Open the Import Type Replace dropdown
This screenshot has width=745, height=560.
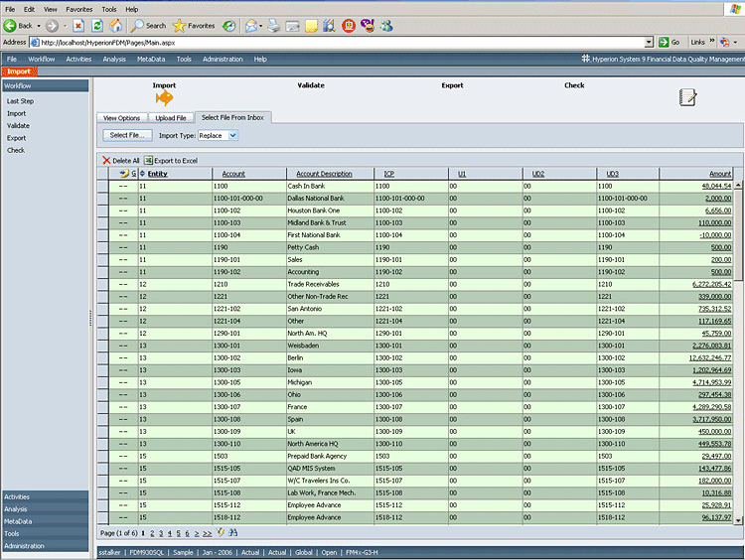232,136
